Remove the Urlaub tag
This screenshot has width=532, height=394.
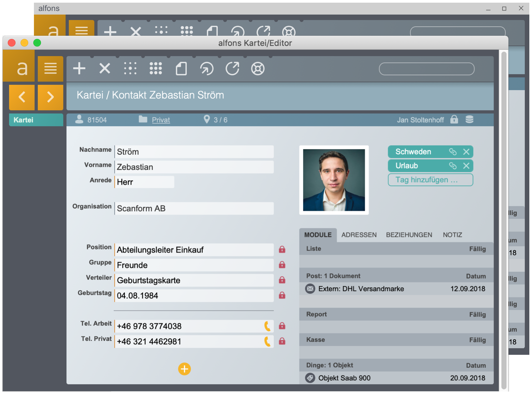click(466, 166)
